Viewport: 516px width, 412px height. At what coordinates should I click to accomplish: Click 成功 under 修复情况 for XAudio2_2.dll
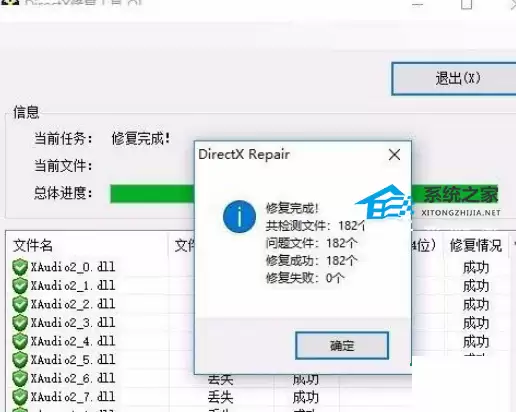(x=476, y=305)
